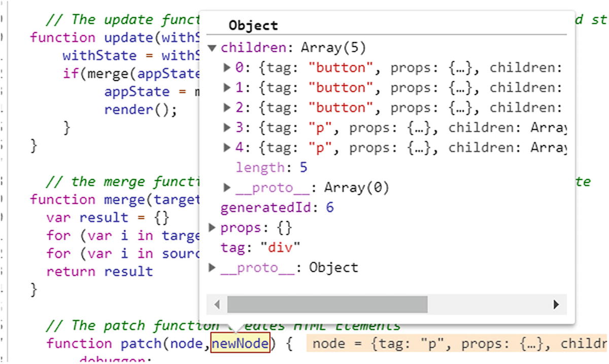Select the highlighted newNode parameter
Viewport: 609px width, 364px height.
pos(241,343)
